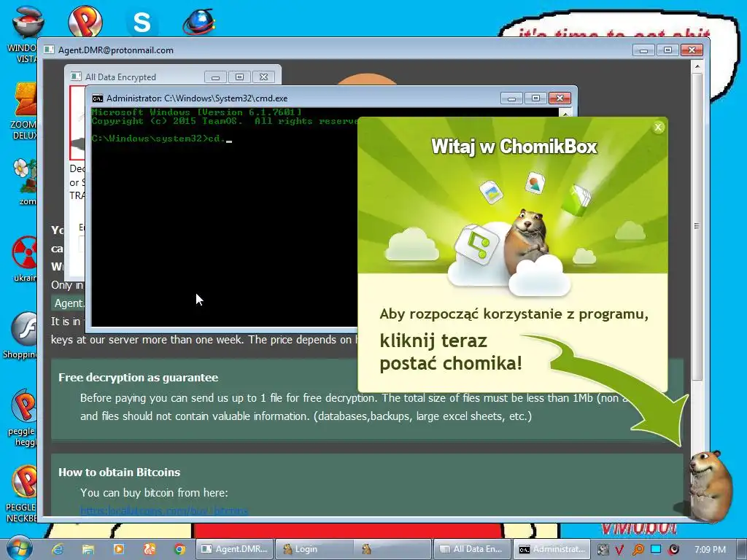Image resolution: width=747 pixels, height=560 pixels.
Task: Click the 'Aby rozpocząć korzystanie z programu' text
Action: click(x=514, y=314)
